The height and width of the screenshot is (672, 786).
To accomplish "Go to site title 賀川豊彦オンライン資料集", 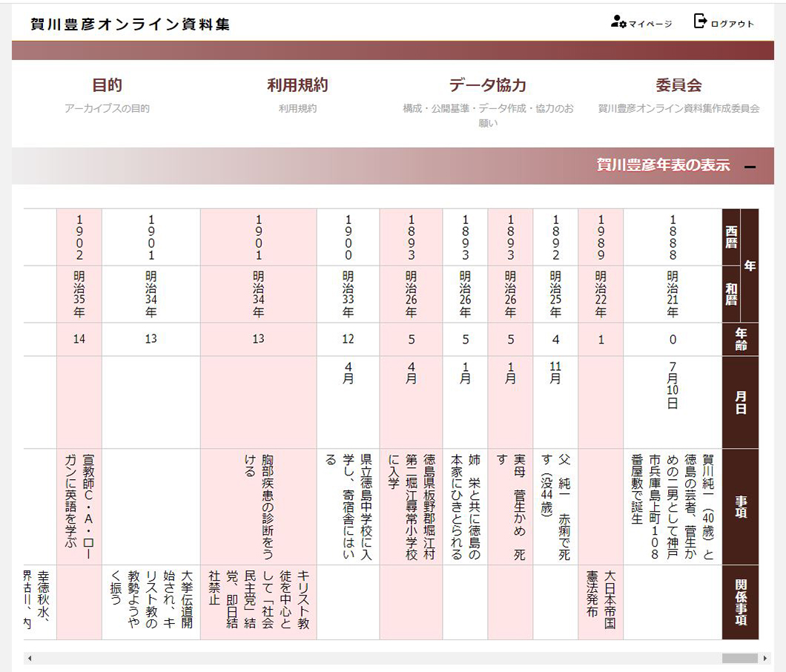I will (131, 24).
